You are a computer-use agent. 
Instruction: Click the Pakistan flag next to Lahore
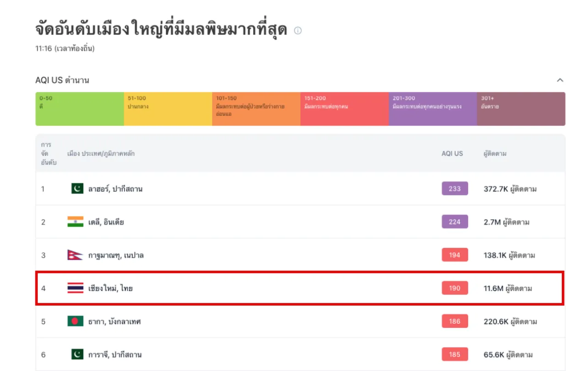[77, 188]
